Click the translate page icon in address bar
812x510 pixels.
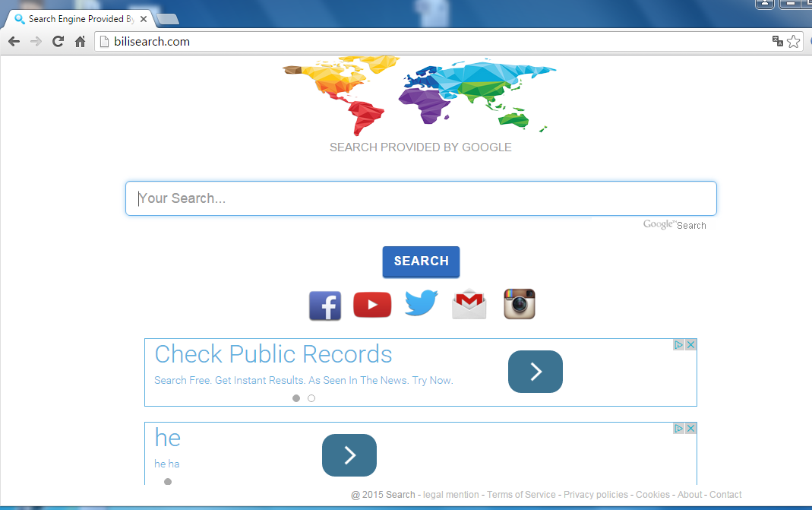coord(777,42)
